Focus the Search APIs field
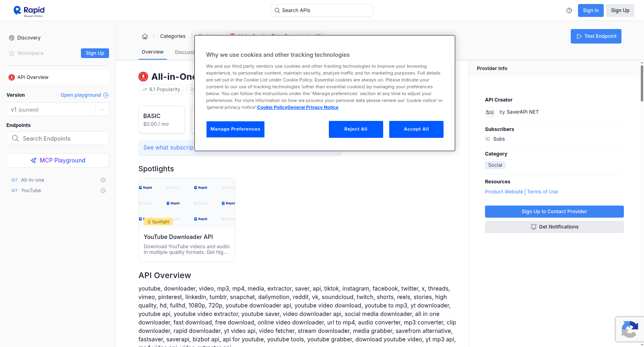 pyautogui.click(x=322, y=10)
